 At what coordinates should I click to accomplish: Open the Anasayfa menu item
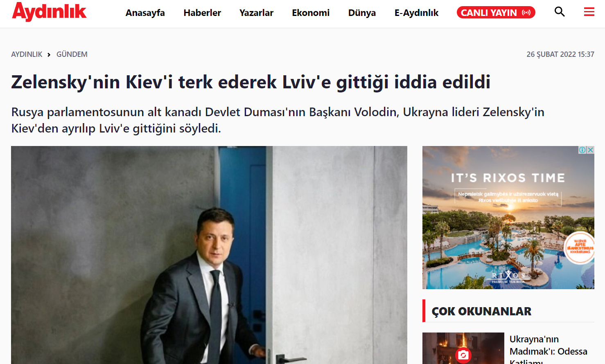(x=145, y=13)
